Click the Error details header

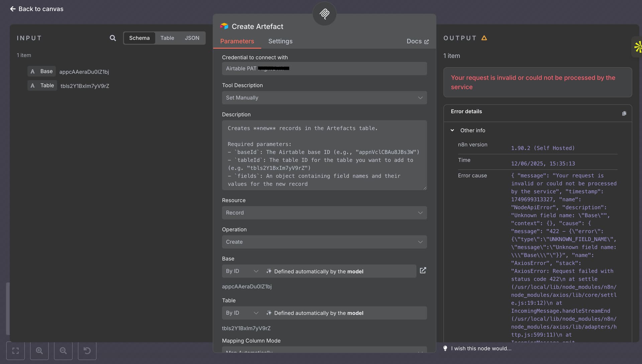(x=466, y=112)
